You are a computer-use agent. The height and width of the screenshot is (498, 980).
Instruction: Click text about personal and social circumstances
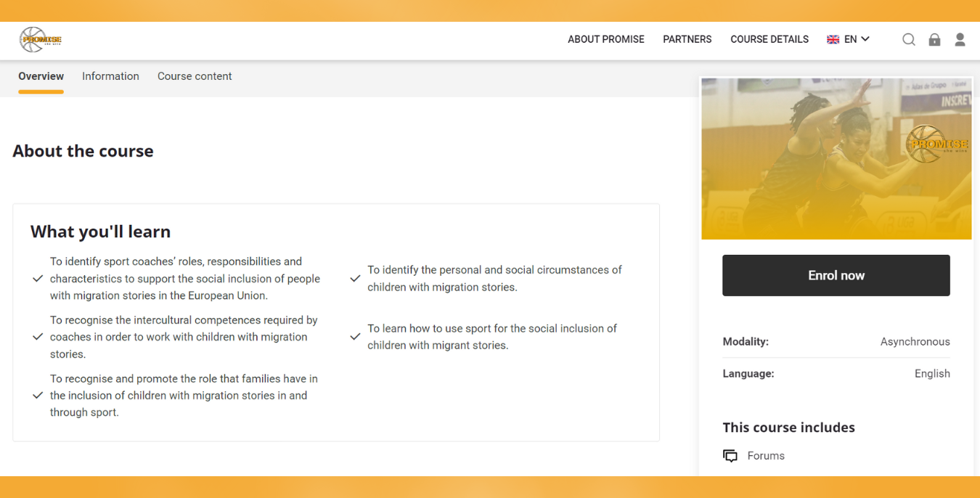(x=494, y=279)
